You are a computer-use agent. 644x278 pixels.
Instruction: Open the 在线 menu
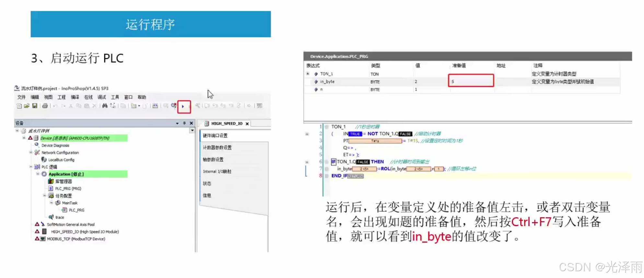pos(88,97)
